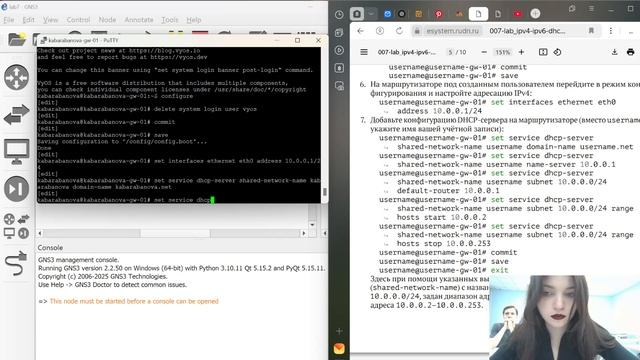Browse end devices in GNS3 panel
The height and width of the screenshot is (360, 640).
tap(16, 151)
